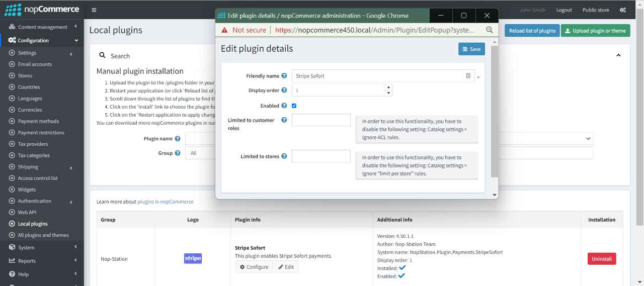644x286 pixels.
Task: Open Content management in sidebar
Action: click(42, 27)
